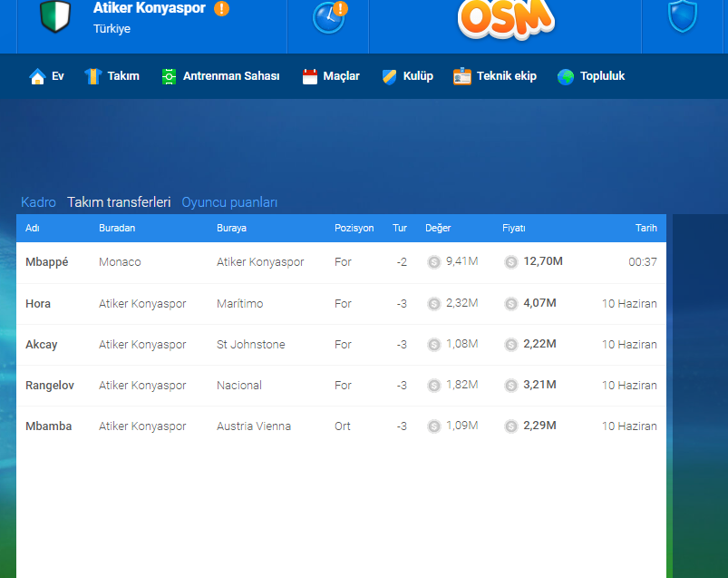Click the Austria Vienna destination cell
Screen dimensions: 728x578
point(254,426)
